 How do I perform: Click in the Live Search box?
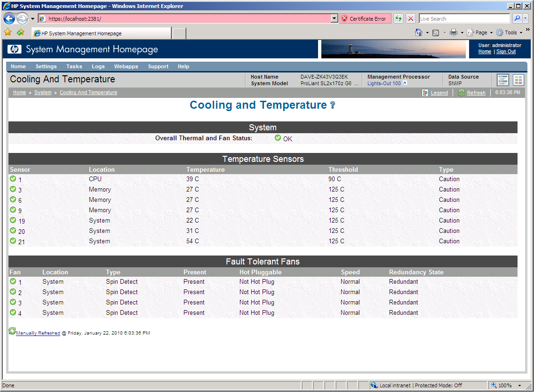click(x=464, y=19)
